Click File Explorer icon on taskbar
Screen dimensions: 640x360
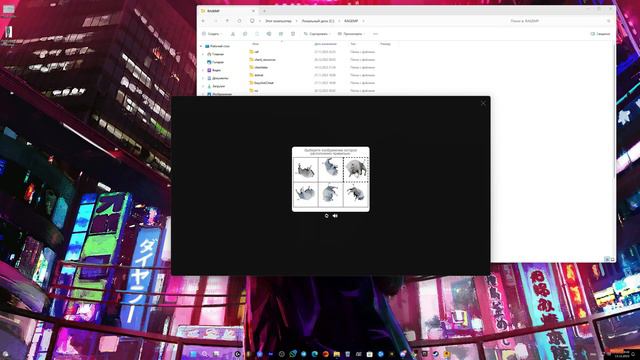[337, 354]
